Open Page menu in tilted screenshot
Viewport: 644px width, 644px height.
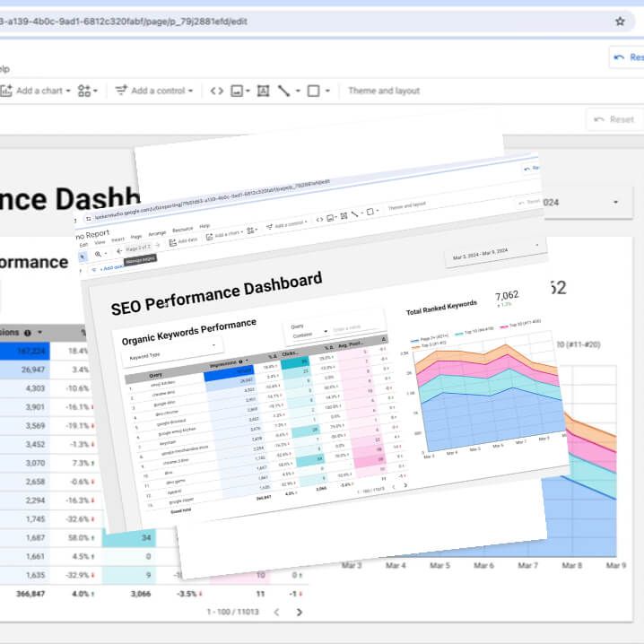[x=136, y=237]
